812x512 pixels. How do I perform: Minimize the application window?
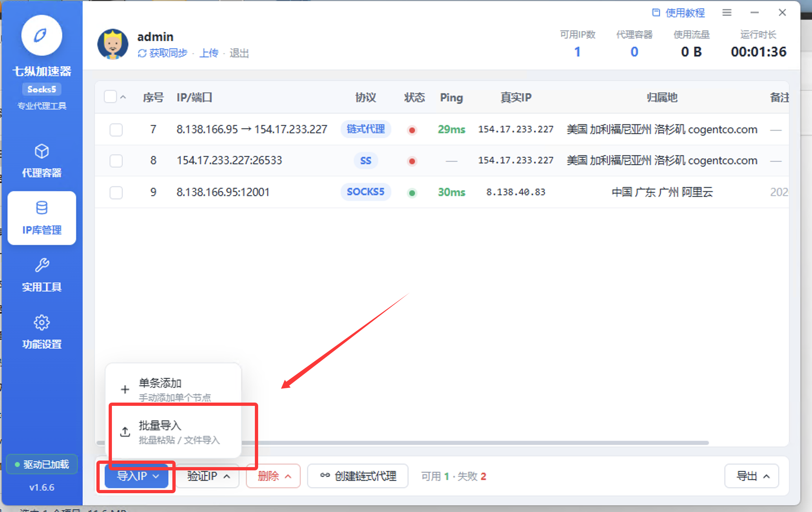(x=754, y=13)
